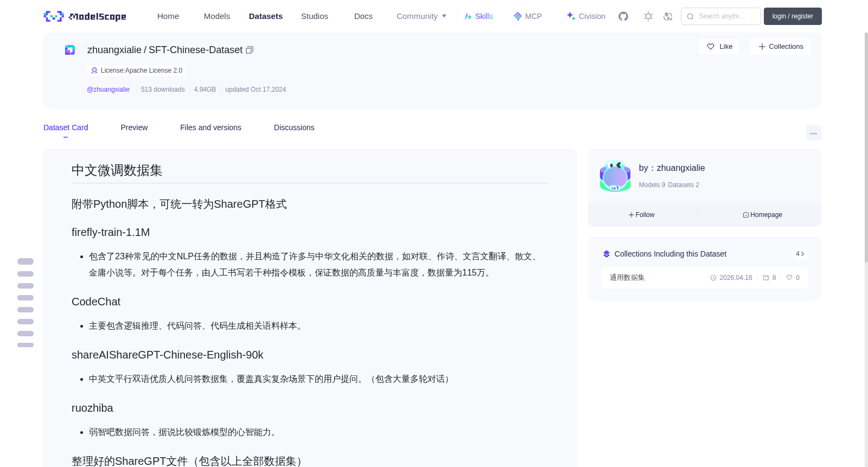Click the ModelScope logo

tap(85, 16)
